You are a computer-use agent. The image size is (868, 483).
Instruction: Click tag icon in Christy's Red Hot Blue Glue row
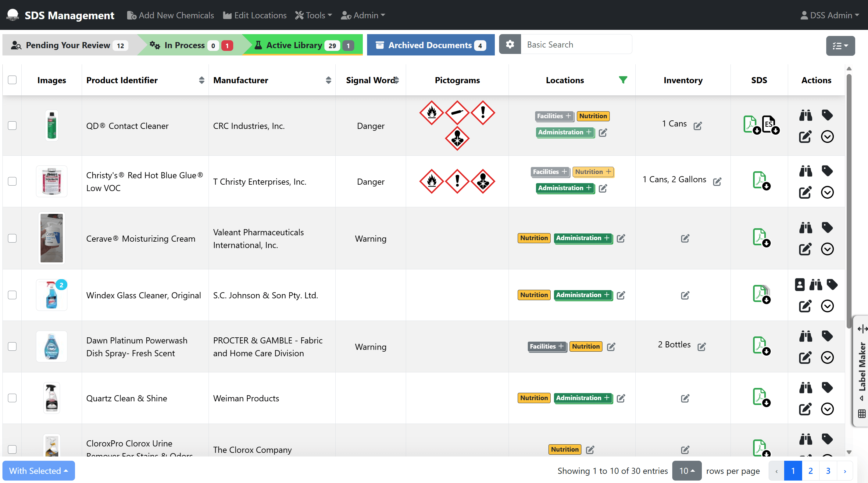(x=827, y=171)
